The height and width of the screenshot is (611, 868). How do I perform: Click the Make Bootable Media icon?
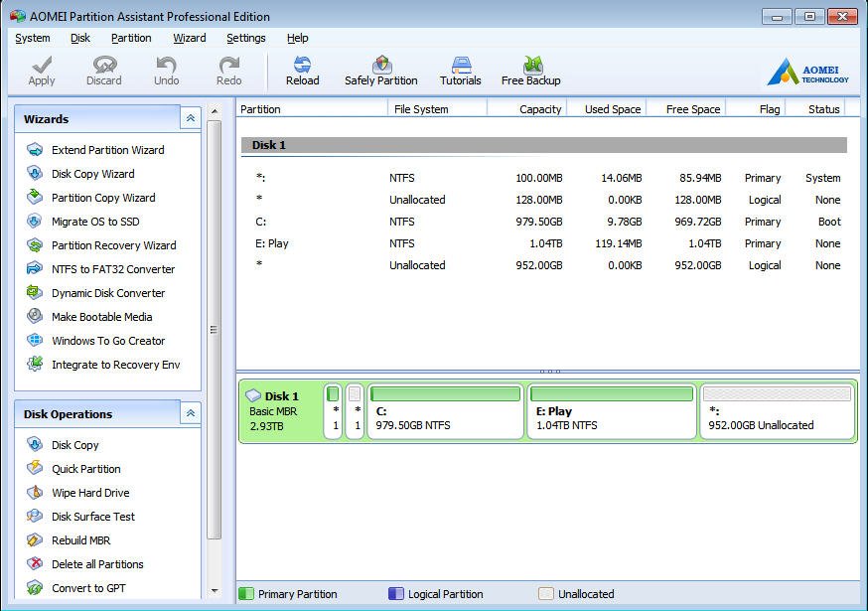(35, 316)
